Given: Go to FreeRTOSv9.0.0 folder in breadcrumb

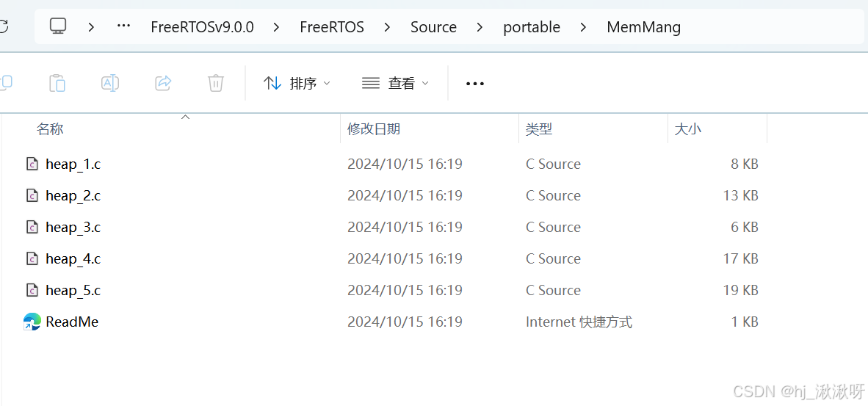Looking at the screenshot, I should (x=202, y=26).
